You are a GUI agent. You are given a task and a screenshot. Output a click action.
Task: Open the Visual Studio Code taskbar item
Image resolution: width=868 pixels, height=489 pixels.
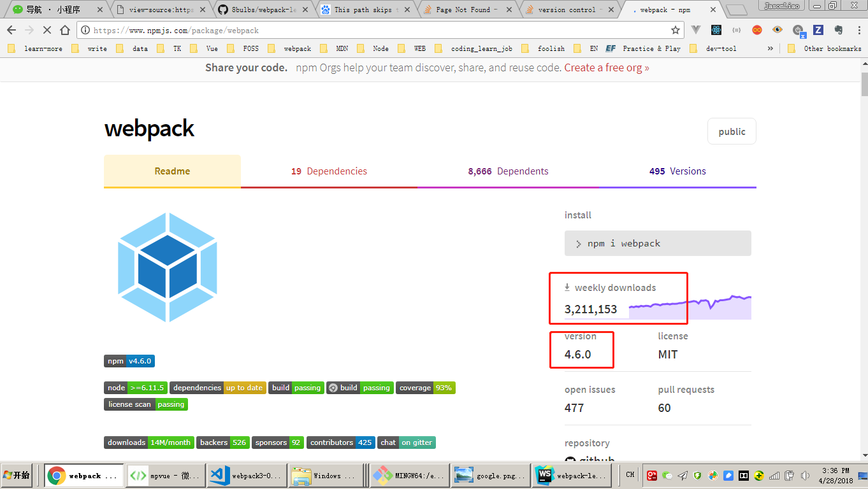pos(246,476)
